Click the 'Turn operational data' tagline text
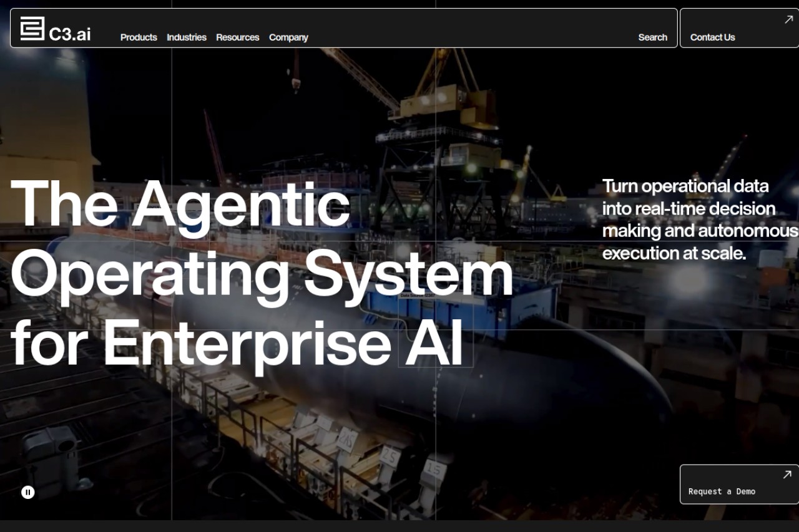This screenshot has width=799, height=532. pyautogui.click(x=700, y=220)
